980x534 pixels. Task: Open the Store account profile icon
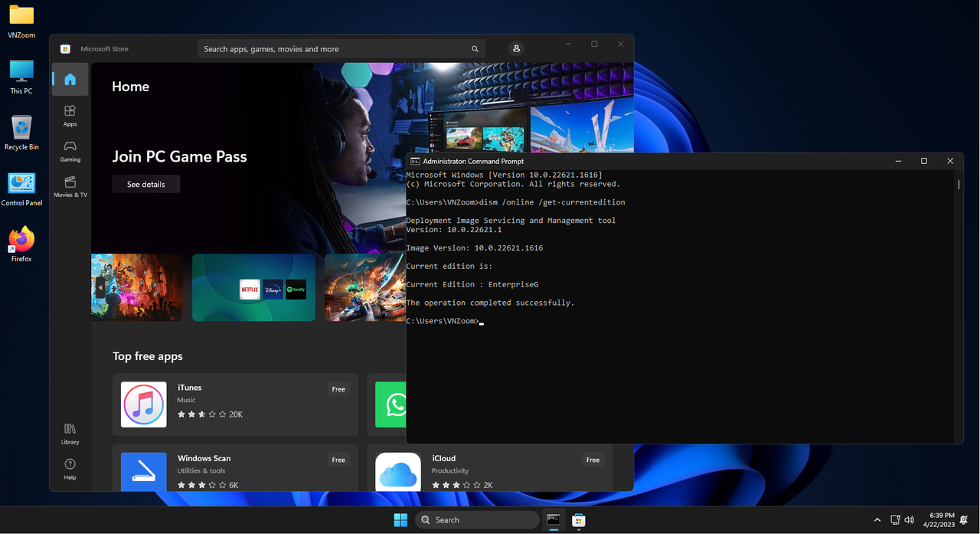click(x=517, y=48)
